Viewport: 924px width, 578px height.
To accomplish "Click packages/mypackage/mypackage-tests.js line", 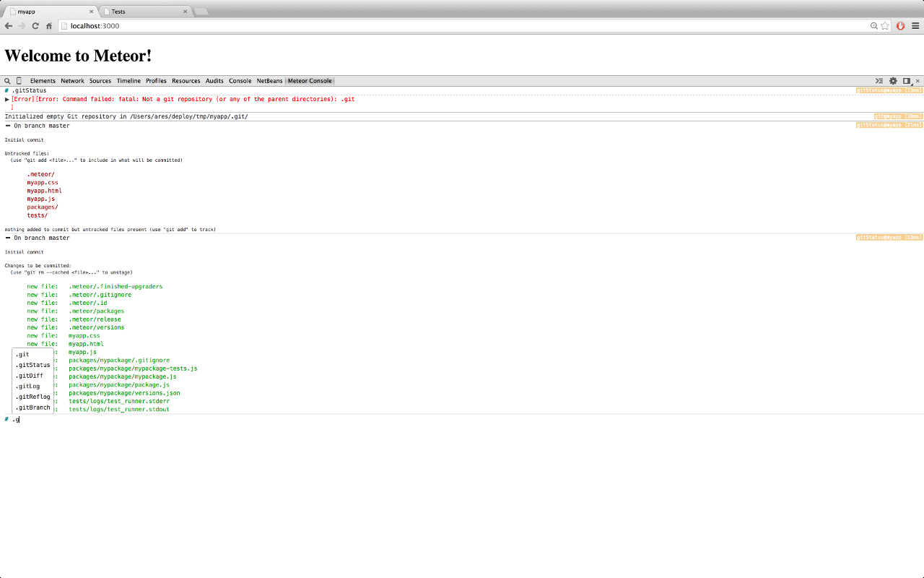I will tap(133, 368).
